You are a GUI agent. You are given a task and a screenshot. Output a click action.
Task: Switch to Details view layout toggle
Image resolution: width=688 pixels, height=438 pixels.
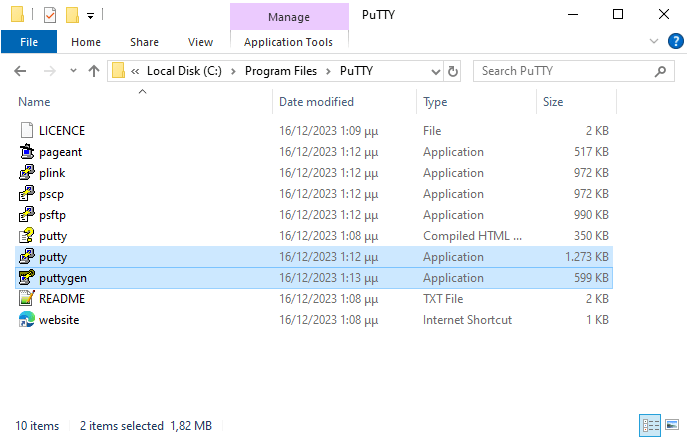pos(650,425)
